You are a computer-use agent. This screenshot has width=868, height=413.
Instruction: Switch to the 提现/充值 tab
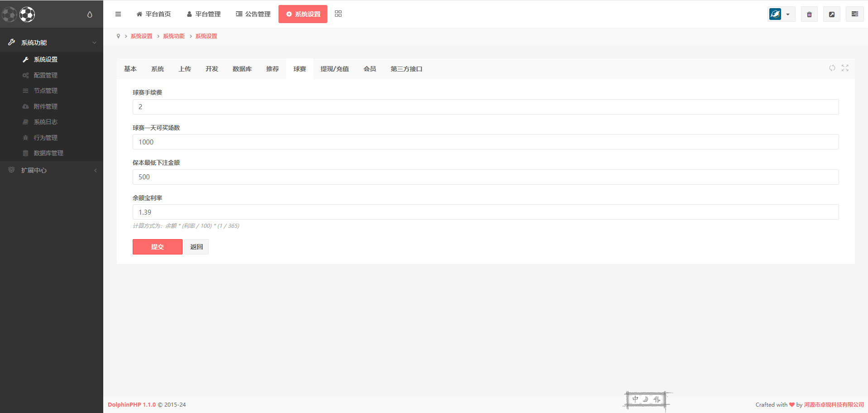[x=334, y=69]
